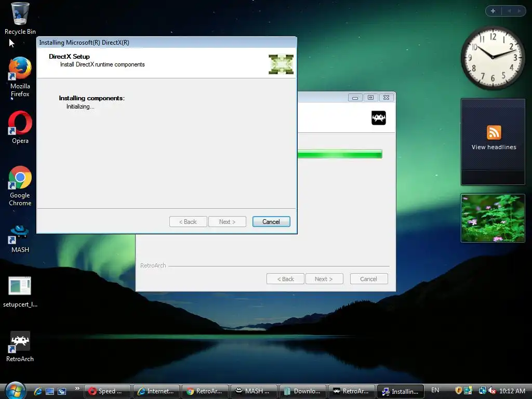Screen dimensions: 532x399
Task: Switch to the Speed Opera taskbar button
Action: pyautogui.click(x=107, y=391)
